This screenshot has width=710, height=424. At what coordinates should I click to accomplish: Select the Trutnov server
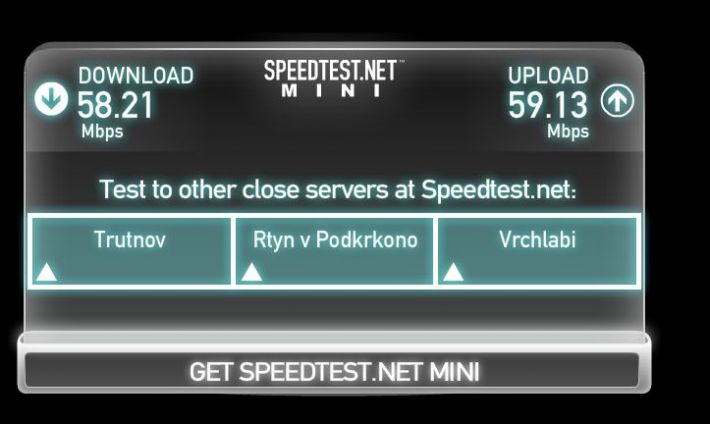pos(130,251)
